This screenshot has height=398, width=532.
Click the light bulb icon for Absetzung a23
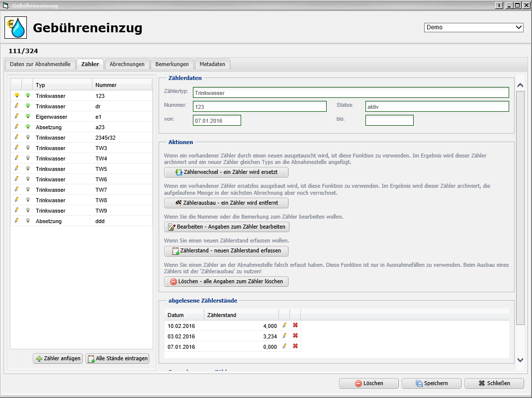[x=28, y=127]
